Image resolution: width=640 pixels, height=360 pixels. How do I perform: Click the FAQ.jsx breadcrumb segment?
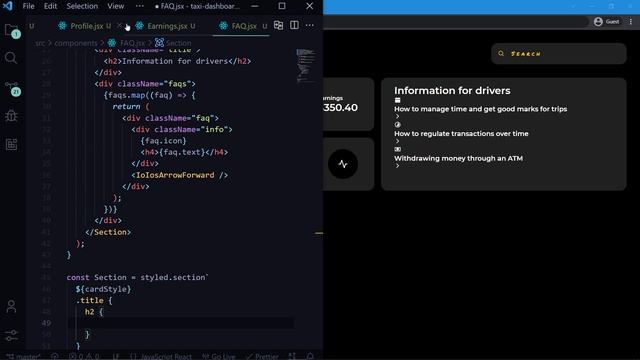[x=132, y=43]
